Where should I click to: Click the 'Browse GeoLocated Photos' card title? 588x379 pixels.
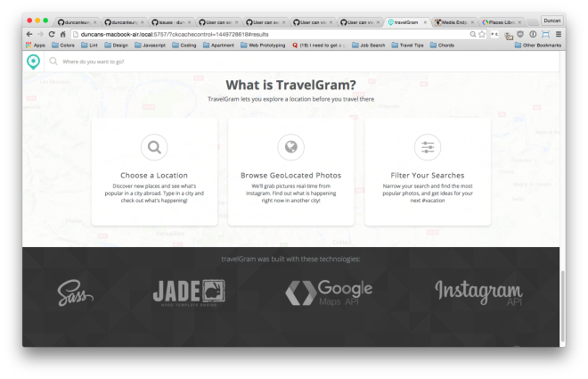click(x=290, y=176)
